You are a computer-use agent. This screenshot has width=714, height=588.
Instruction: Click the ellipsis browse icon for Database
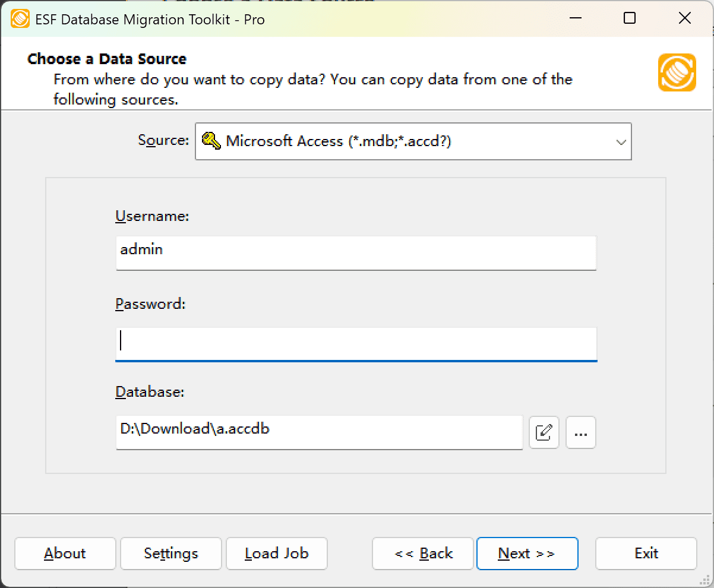pyautogui.click(x=580, y=432)
